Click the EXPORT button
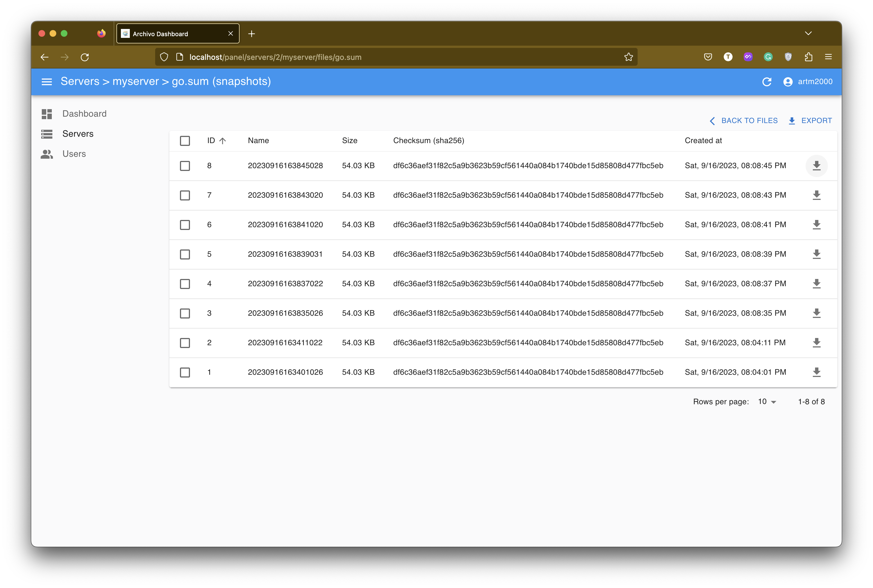This screenshot has width=873, height=588. pos(810,121)
